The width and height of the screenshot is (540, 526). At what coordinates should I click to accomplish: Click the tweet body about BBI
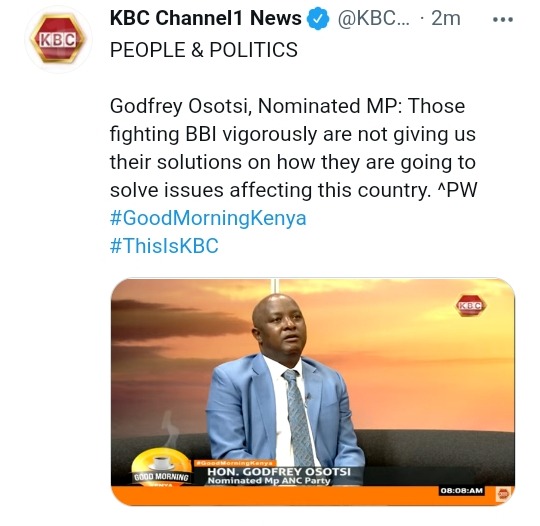point(293,148)
